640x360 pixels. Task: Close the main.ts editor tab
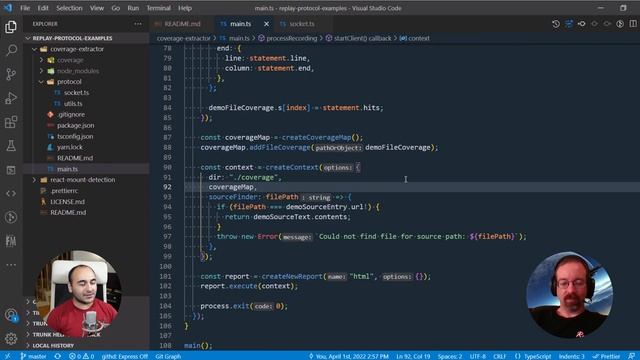(267, 24)
